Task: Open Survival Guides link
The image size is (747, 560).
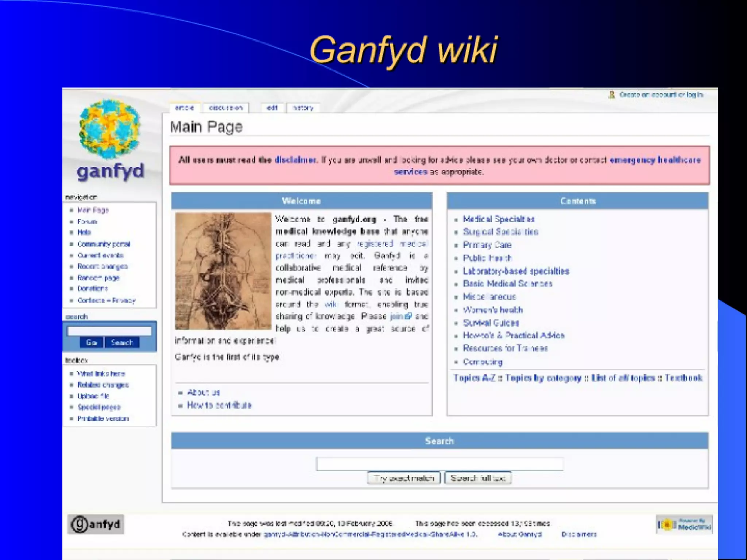Action: (491, 323)
